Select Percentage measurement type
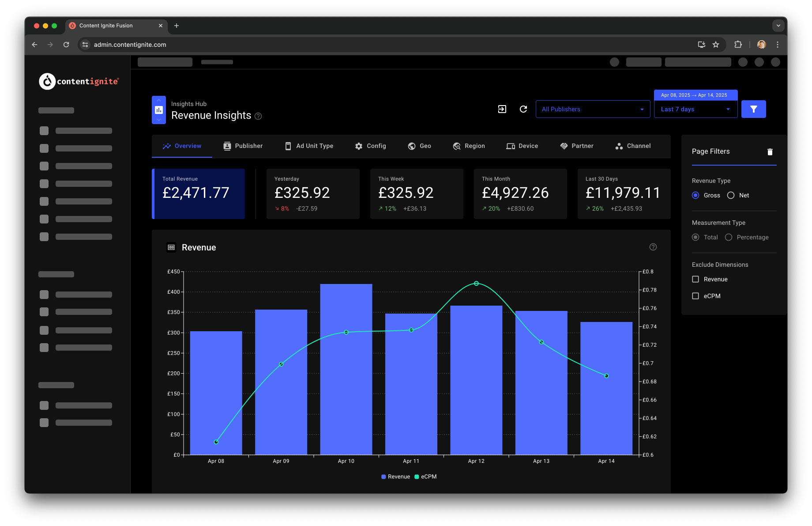This screenshot has height=526, width=812. 729,237
